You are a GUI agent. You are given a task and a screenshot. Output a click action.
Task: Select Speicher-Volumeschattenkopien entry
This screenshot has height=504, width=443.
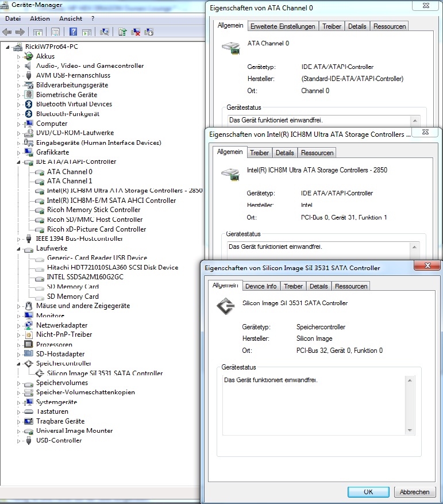pyautogui.click(x=85, y=392)
